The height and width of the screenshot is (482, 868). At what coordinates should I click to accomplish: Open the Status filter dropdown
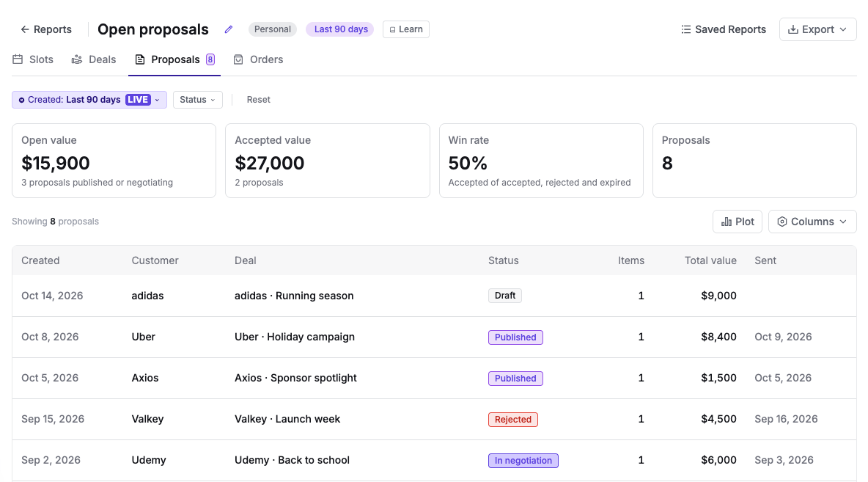[198, 100]
